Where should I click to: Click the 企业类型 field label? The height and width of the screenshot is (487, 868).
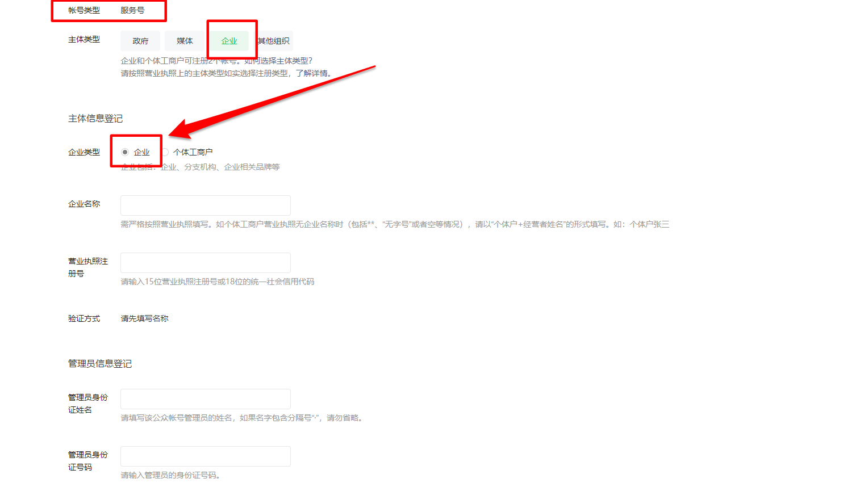pyautogui.click(x=84, y=152)
